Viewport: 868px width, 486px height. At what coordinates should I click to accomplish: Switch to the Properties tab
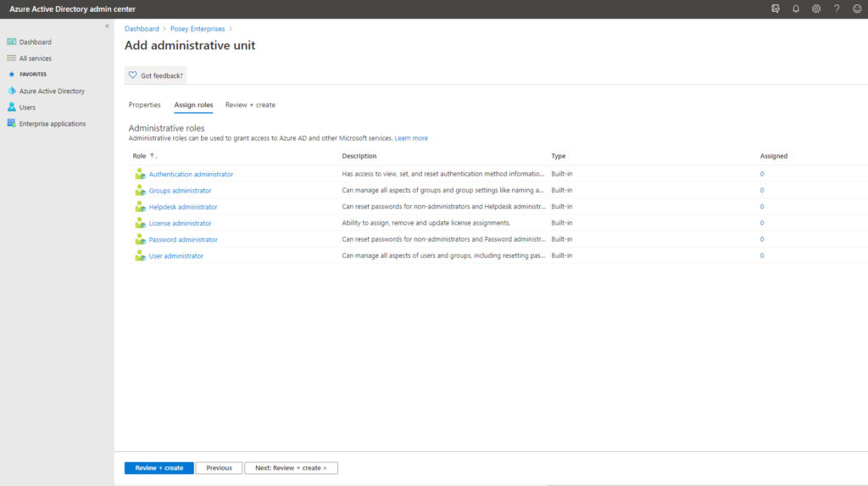(144, 104)
